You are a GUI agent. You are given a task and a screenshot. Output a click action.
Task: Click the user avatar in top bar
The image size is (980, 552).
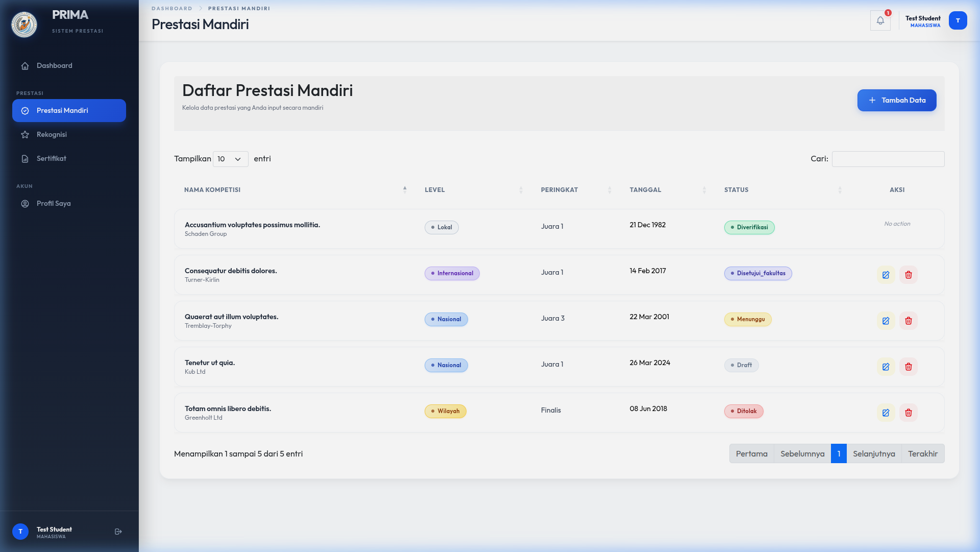[958, 20]
